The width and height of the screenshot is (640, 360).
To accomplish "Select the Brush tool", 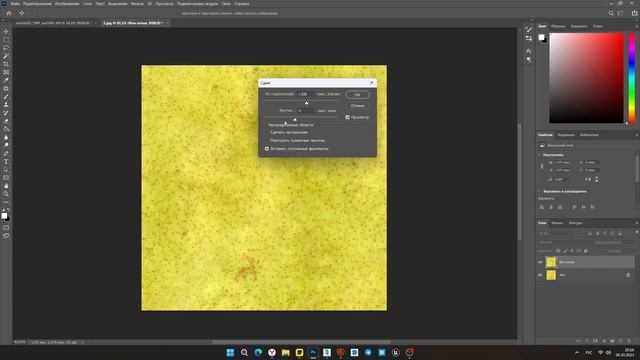I will (6, 97).
